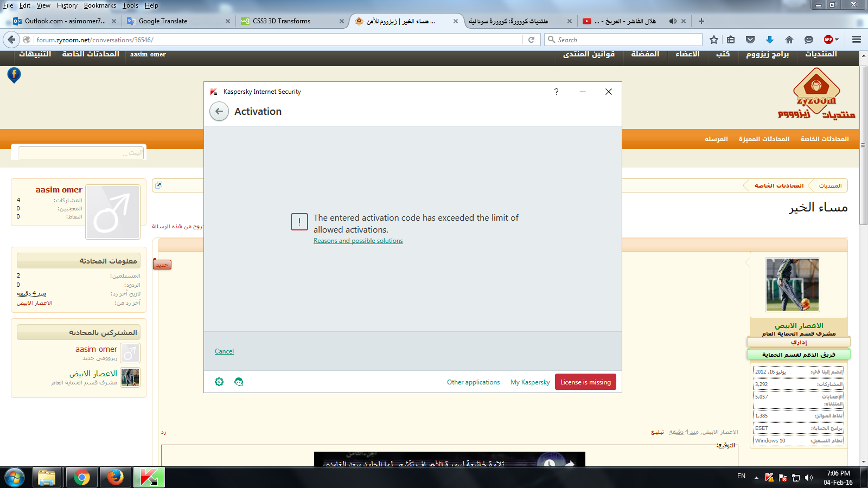Open the File menu
Image resolution: width=868 pixels, height=488 pixels.
pyautogui.click(x=8, y=5)
